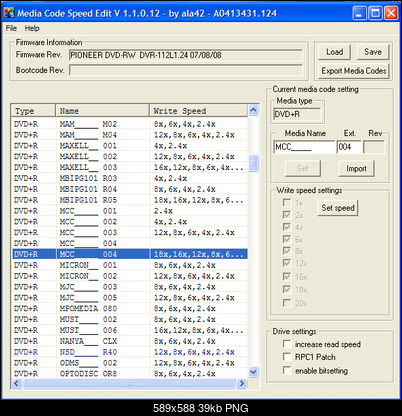Toggle the 12x write speed checkbox
This screenshot has height=416, width=402.
click(x=286, y=263)
